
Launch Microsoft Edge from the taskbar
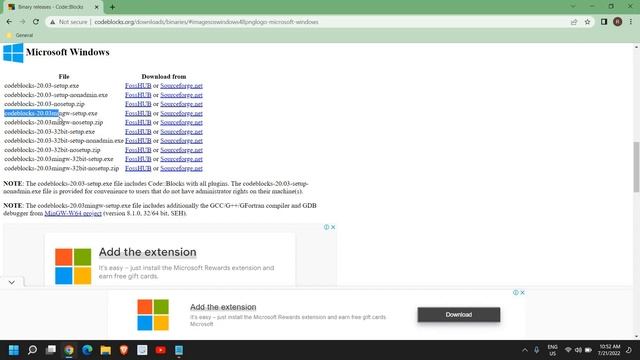coord(87,350)
